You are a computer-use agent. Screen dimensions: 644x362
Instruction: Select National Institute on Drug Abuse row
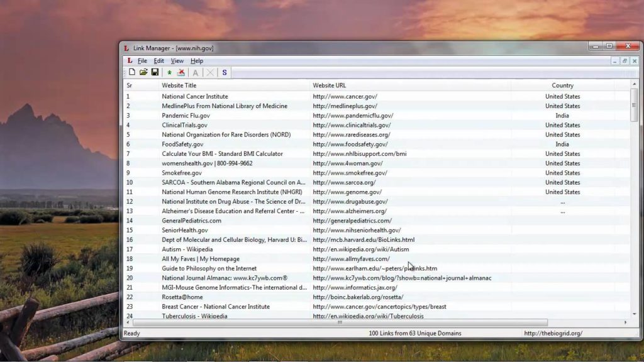[x=377, y=202]
